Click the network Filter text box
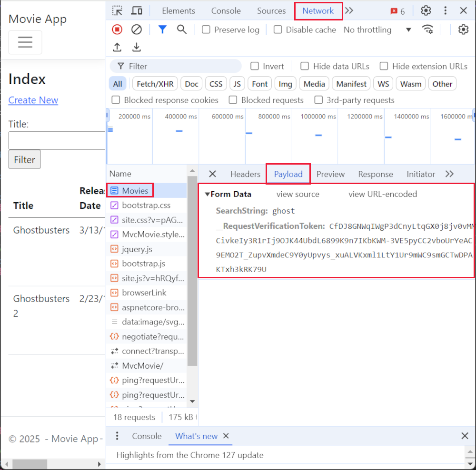The height and width of the screenshot is (470, 476). tap(176, 66)
